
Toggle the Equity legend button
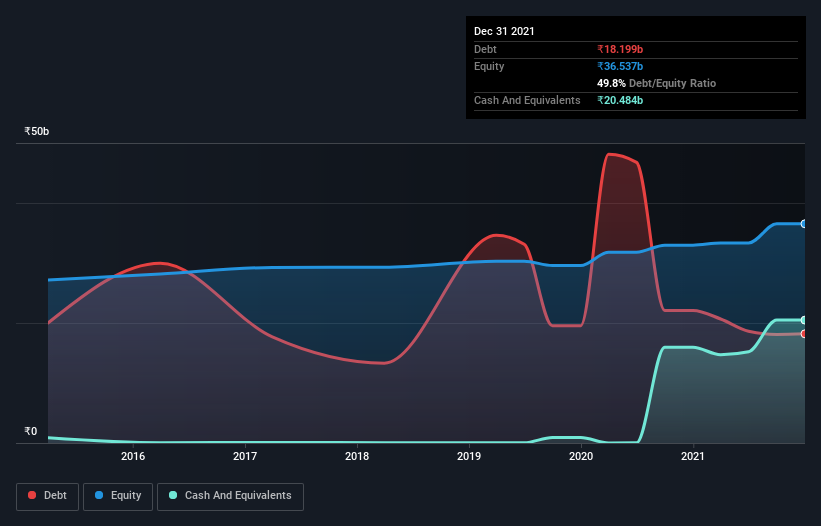(x=118, y=496)
